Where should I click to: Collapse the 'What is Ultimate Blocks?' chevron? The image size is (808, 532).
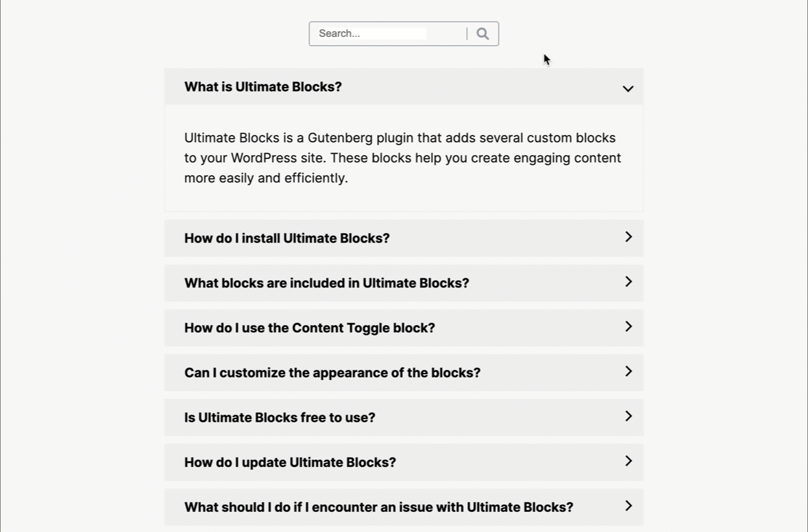pyautogui.click(x=628, y=88)
